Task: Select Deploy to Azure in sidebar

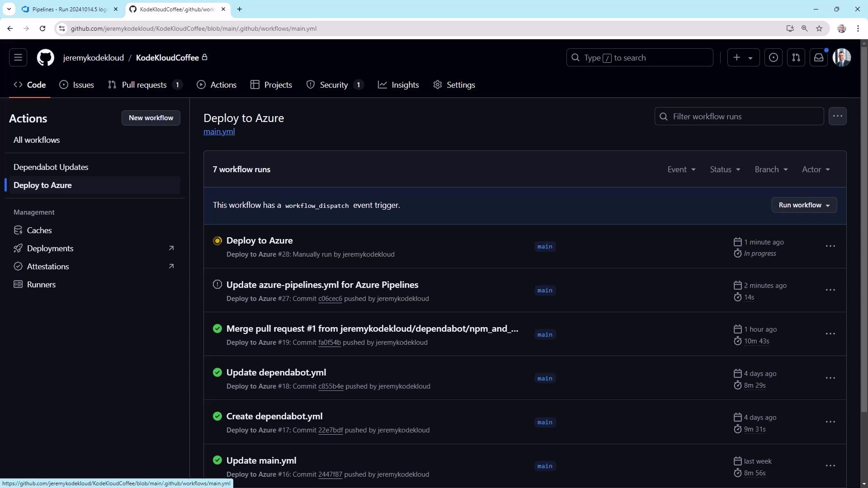Action: [x=92, y=185]
